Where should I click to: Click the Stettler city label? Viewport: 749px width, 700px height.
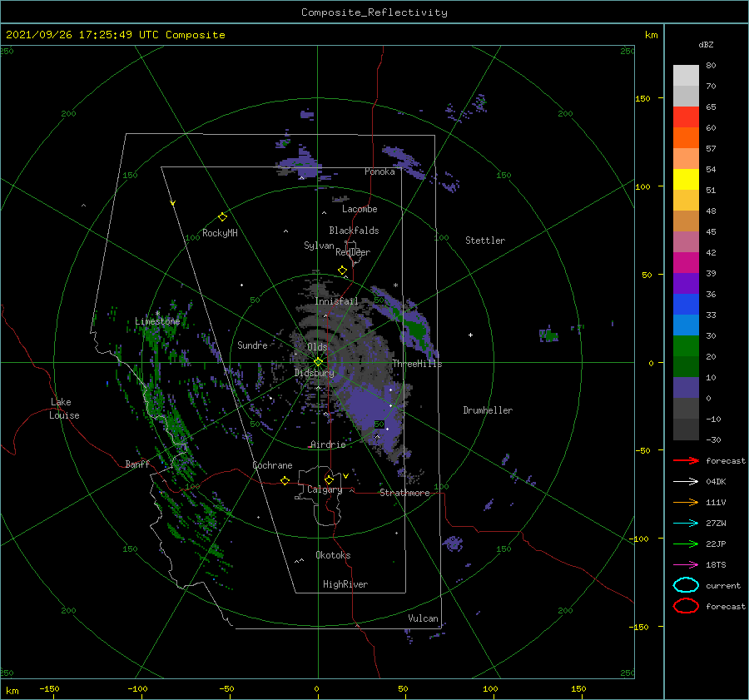click(x=485, y=241)
